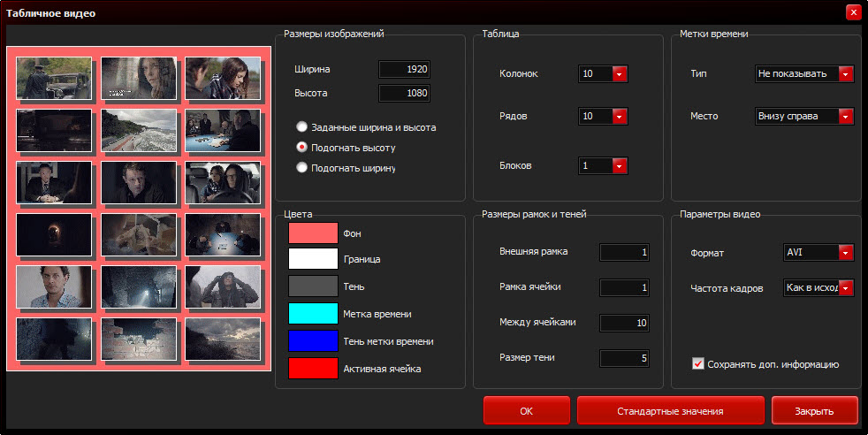868x435 pixels.
Task: Toggle 'Сохранять доп. информацию' checkbox
Action: (x=698, y=363)
